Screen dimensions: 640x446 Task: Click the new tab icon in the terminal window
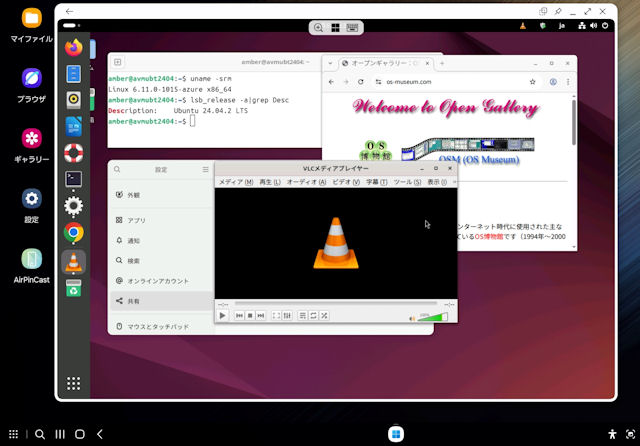(x=118, y=62)
